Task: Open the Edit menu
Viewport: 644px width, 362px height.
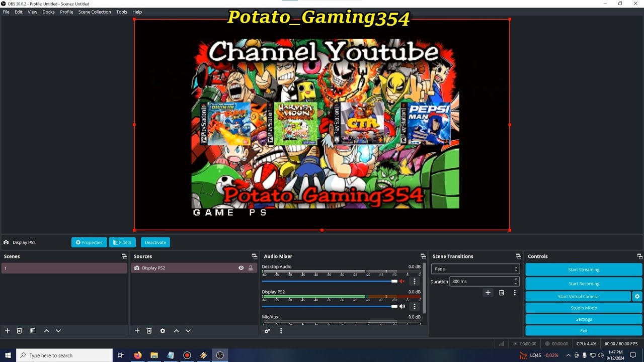Action: point(19,12)
